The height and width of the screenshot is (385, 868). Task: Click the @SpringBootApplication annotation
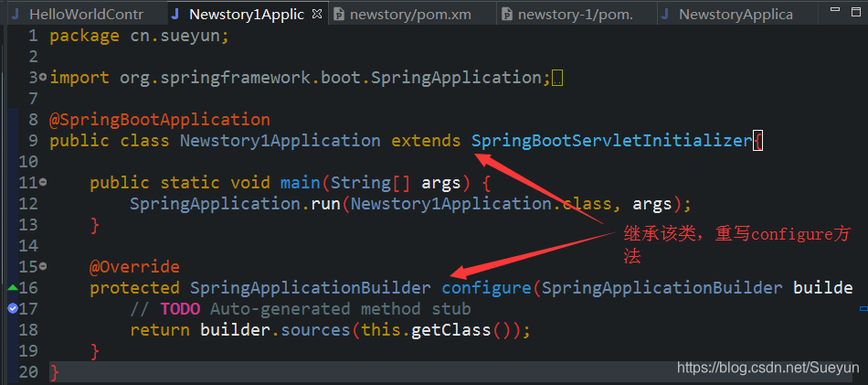point(160,120)
